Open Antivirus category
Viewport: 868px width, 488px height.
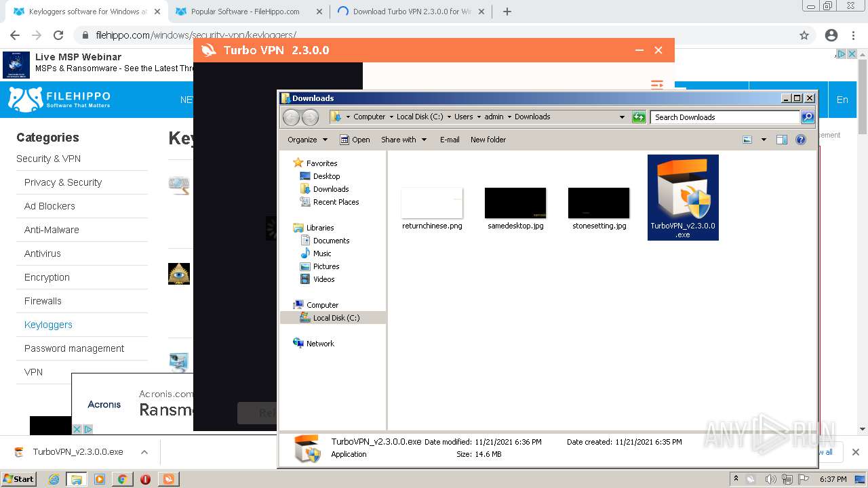[43, 253]
